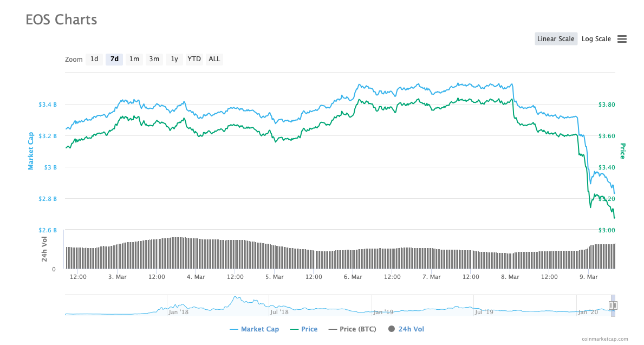Click the $3.00 price axis label
Viewport: 644px width, 345px height.
click(607, 230)
